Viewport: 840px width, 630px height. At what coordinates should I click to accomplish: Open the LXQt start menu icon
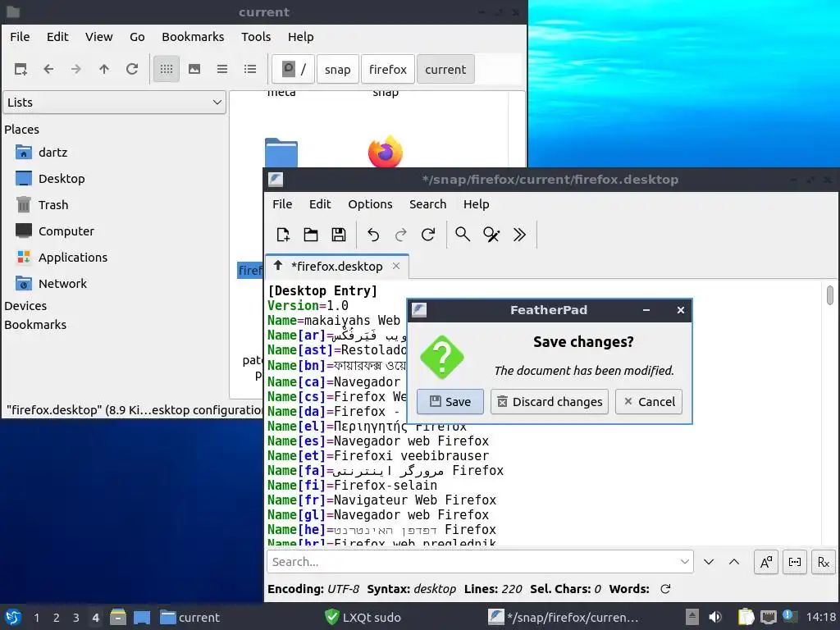pyautogui.click(x=13, y=617)
